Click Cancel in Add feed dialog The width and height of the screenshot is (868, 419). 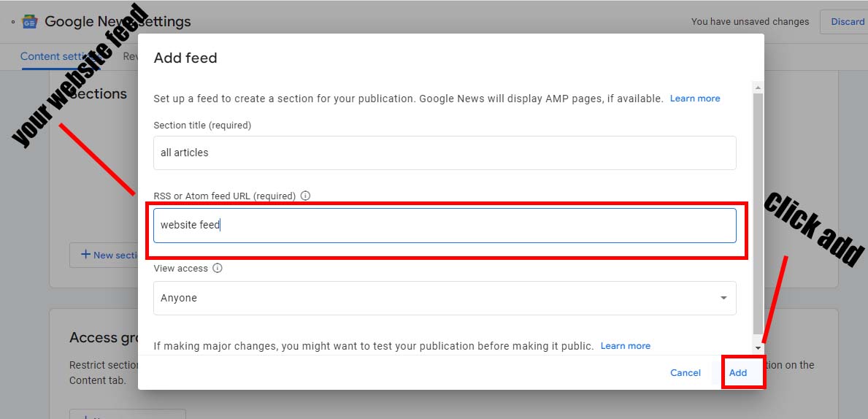coord(685,372)
